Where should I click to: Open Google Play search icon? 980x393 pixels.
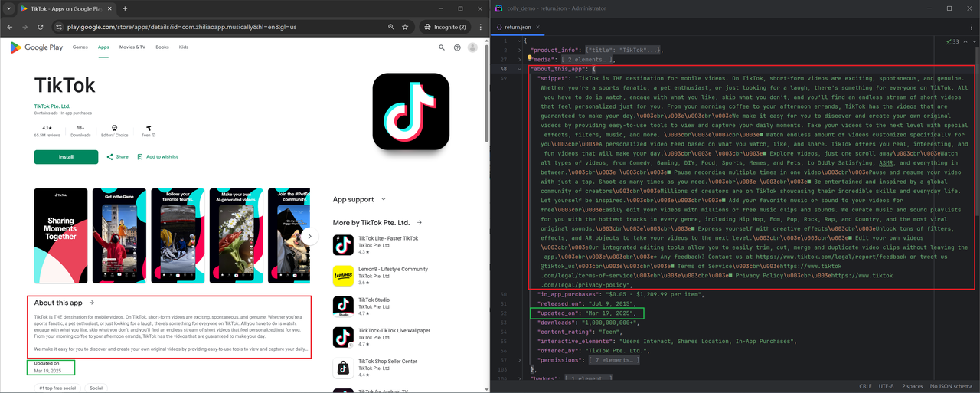442,47
